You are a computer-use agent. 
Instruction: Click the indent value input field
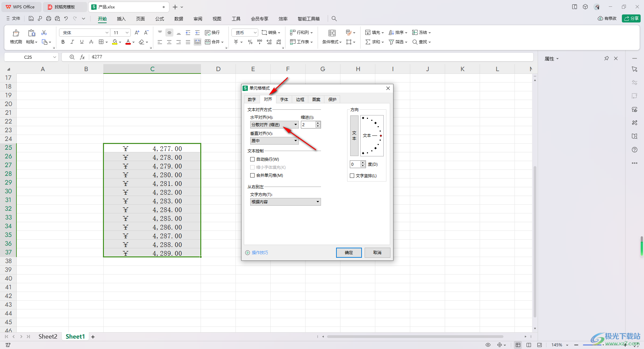308,125
